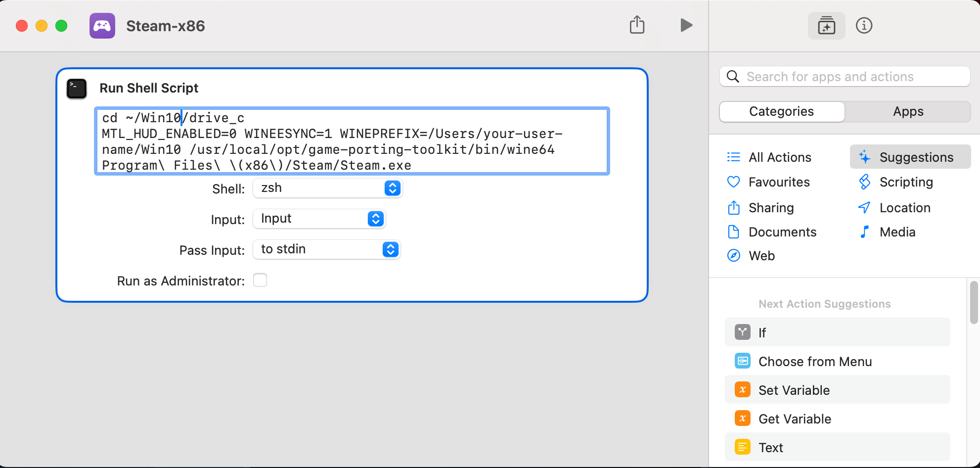The height and width of the screenshot is (468, 980).
Task: Open the Media category
Action: pos(887,232)
